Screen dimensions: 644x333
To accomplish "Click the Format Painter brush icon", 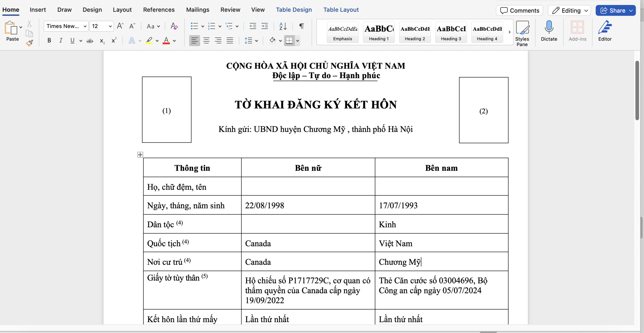I will pyautogui.click(x=29, y=43).
